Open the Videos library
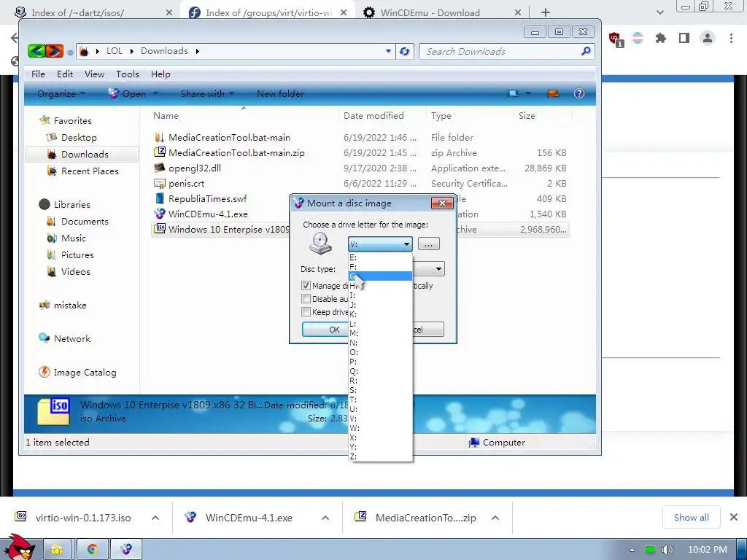Image resolution: width=747 pixels, height=560 pixels. click(x=75, y=271)
